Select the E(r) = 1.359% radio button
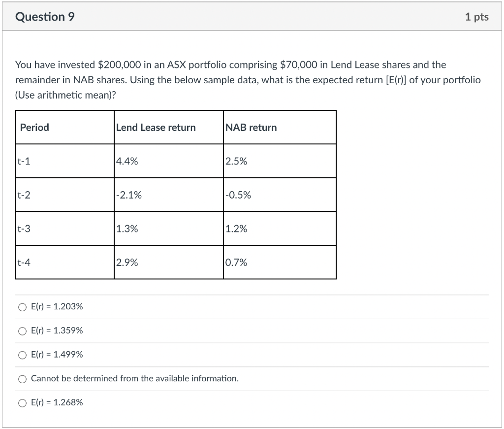The width and height of the screenshot is (504, 429). click(x=22, y=331)
